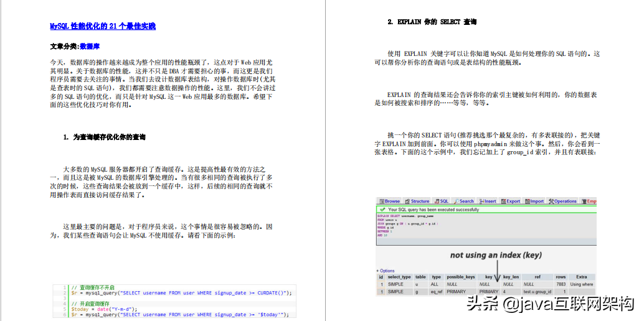Go to the Insert tab
The width and height of the screenshot is (644, 321).
tap(488, 201)
